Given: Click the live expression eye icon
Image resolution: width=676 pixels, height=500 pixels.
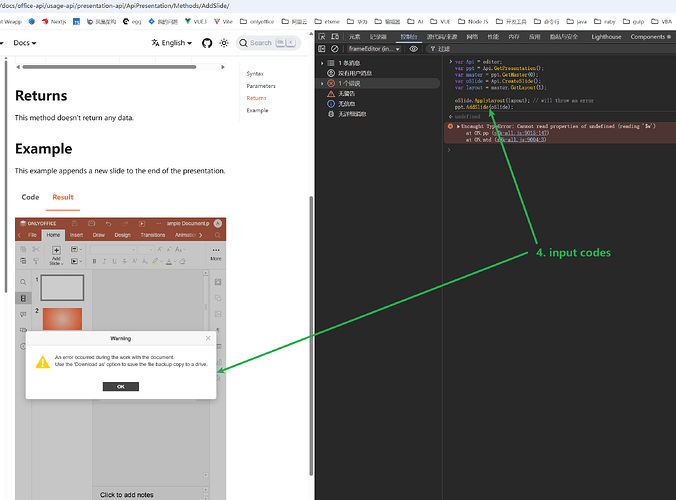Looking at the screenshot, I should tap(413, 49).
